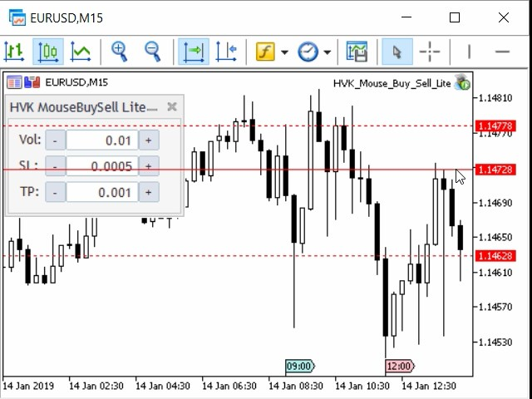
Task: Decrease SL with minus button
Action: pyautogui.click(x=55, y=166)
